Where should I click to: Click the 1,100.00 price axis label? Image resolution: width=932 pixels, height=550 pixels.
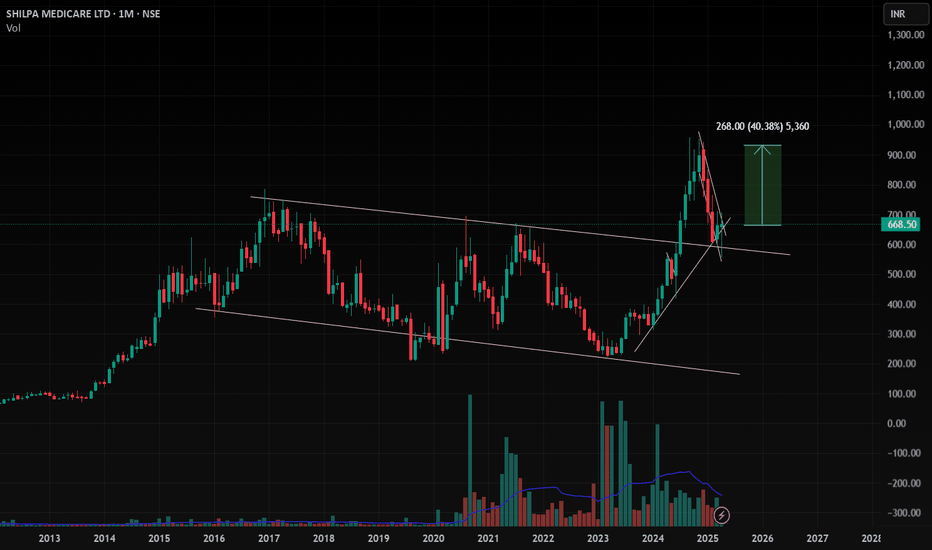click(906, 95)
